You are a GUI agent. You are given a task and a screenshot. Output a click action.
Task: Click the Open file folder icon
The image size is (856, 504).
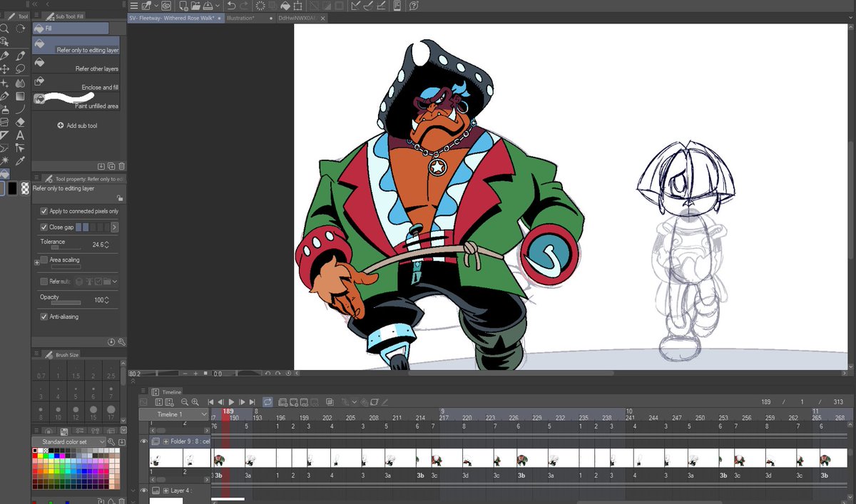[x=195, y=6]
